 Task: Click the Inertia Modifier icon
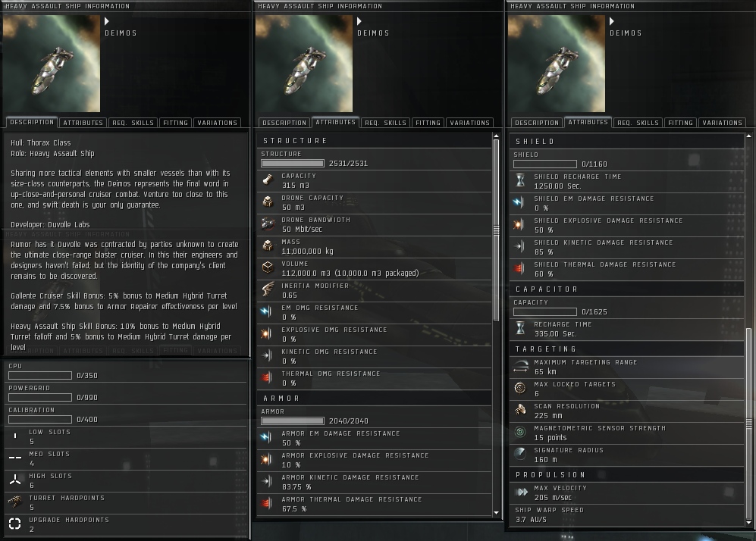pos(268,289)
